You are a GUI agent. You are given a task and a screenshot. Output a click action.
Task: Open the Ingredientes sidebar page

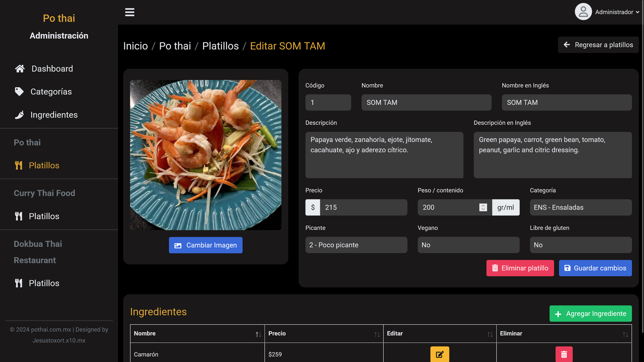(x=54, y=115)
